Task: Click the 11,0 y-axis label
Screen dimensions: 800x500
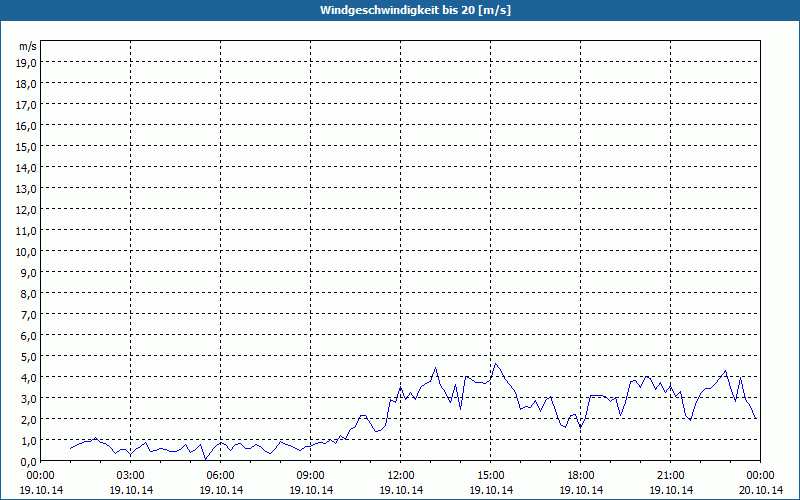Action: [27, 231]
